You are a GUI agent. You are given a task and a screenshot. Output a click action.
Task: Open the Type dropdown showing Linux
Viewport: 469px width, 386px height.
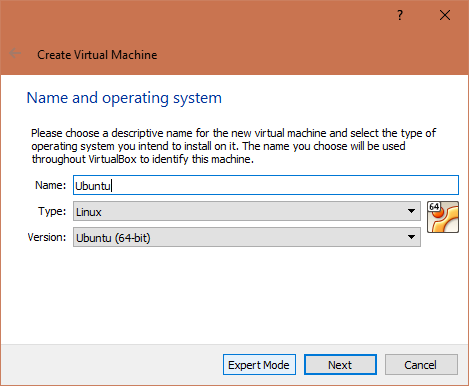pos(247,211)
